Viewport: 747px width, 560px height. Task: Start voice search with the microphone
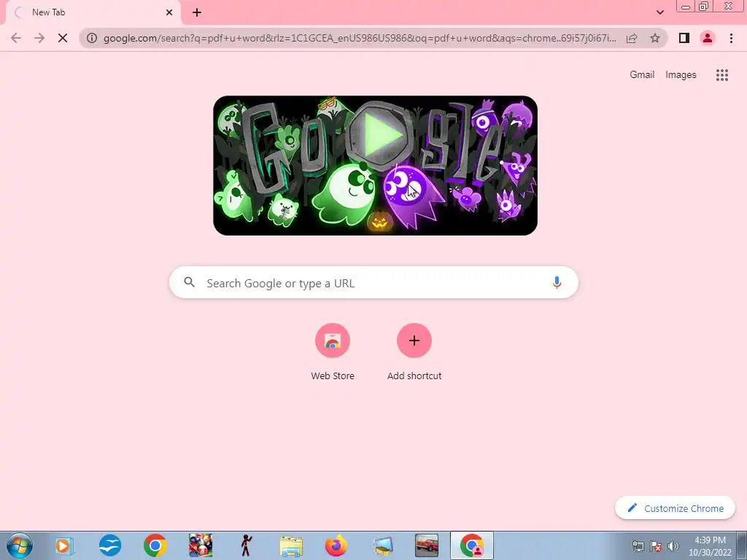[x=557, y=282]
